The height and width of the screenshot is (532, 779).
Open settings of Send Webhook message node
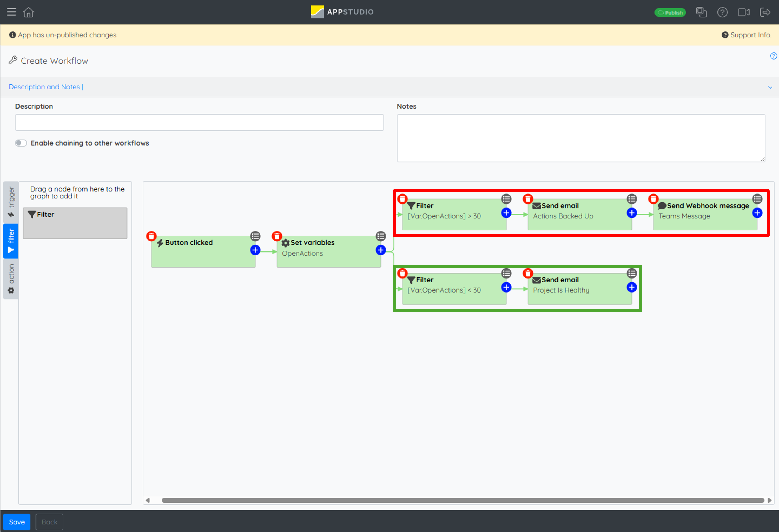757,199
